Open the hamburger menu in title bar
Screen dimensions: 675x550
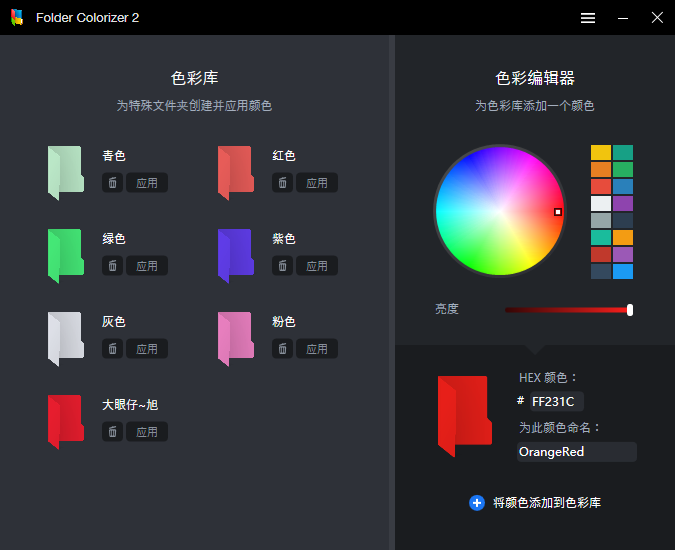tap(588, 18)
